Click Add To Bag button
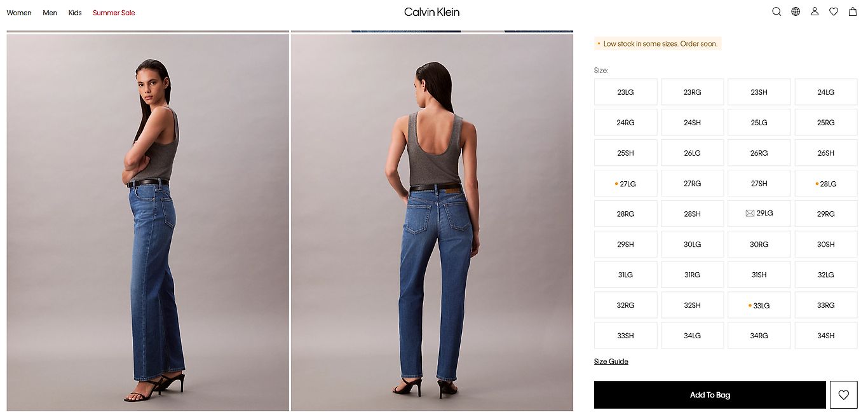Screen dimensions: 868x412 (710, 395)
